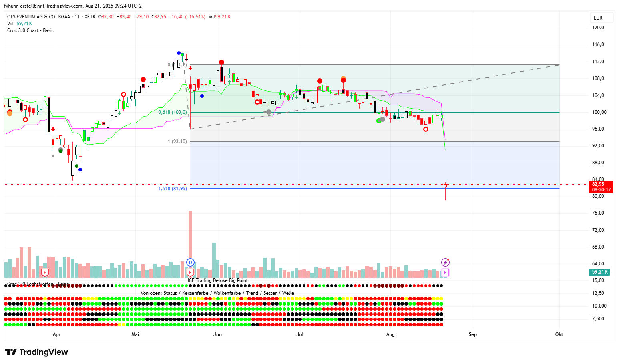Image resolution: width=619 pixels, height=364 pixels.
Task: Click the blue D dividend marker
Action: point(190,263)
